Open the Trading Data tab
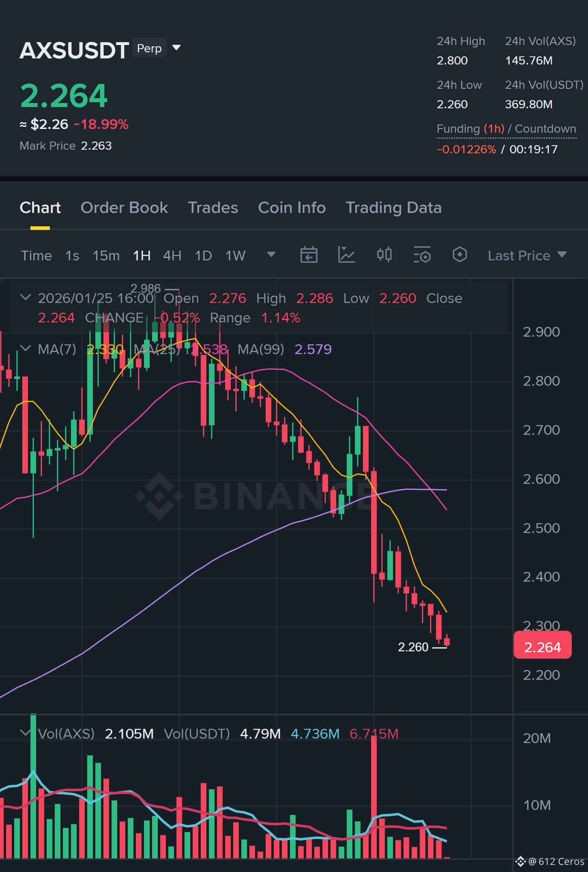Image resolution: width=588 pixels, height=872 pixels. [x=393, y=208]
